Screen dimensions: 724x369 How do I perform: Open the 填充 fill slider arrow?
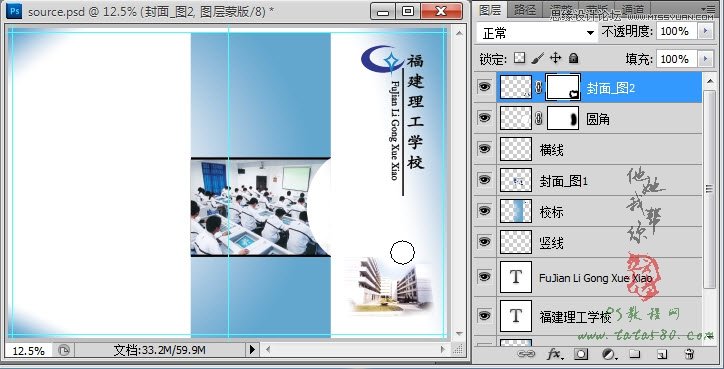pos(705,59)
